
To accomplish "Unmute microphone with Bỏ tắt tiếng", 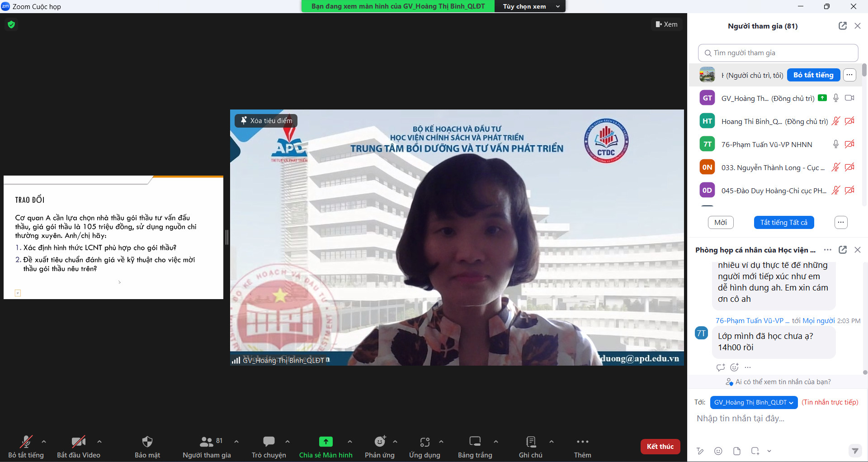I will click(x=26, y=442).
